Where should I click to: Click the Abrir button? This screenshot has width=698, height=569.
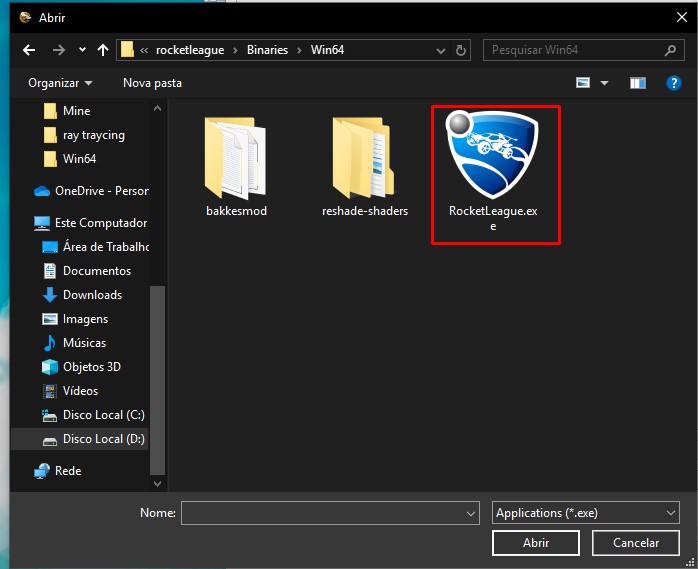coord(536,543)
